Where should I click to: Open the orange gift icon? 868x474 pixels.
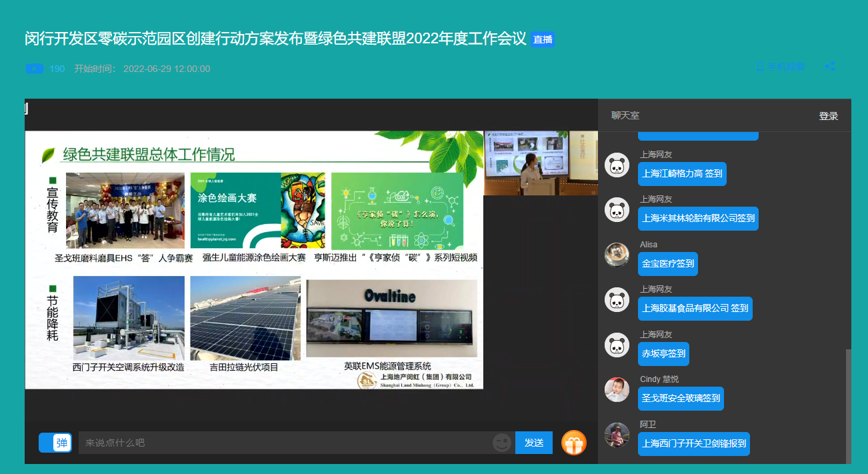pyautogui.click(x=574, y=443)
